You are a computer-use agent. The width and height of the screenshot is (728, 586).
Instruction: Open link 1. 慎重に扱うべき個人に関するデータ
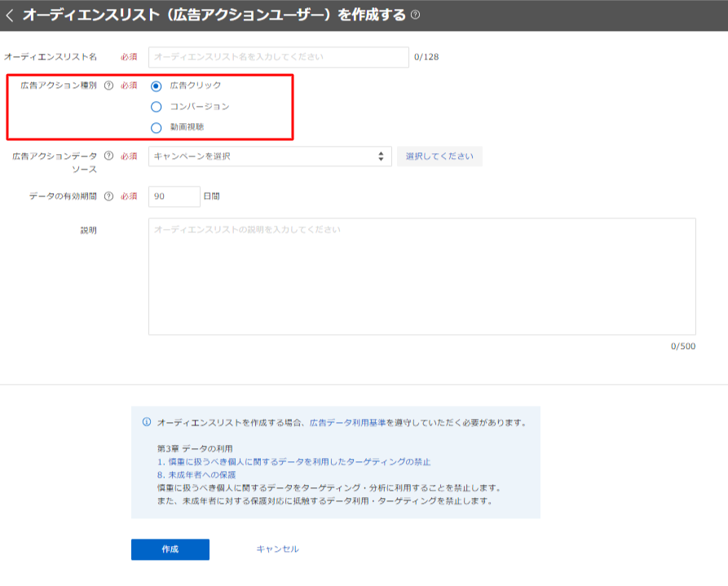point(293,462)
